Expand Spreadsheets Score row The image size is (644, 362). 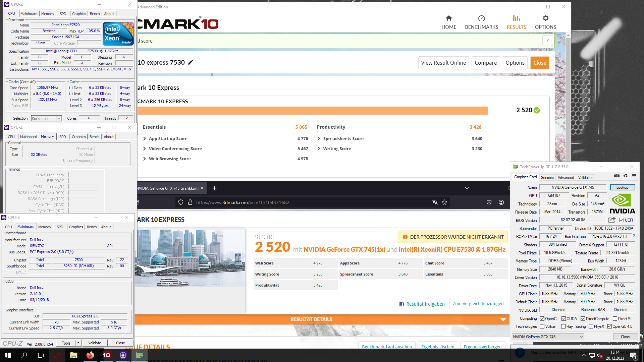click(x=319, y=138)
